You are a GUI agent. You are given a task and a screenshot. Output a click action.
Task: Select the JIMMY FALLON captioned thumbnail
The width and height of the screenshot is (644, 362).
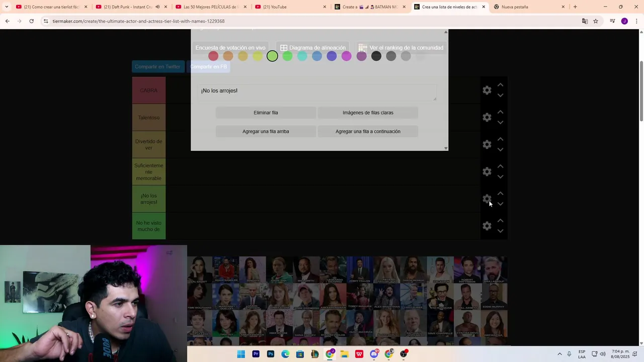pos(360,270)
